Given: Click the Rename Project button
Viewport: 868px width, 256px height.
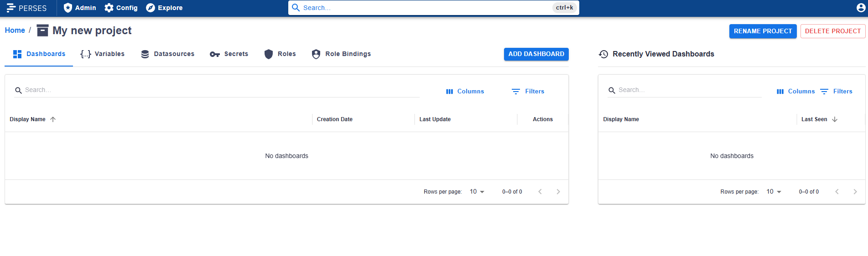Looking at the screenshot, I should tap(763, 31).
